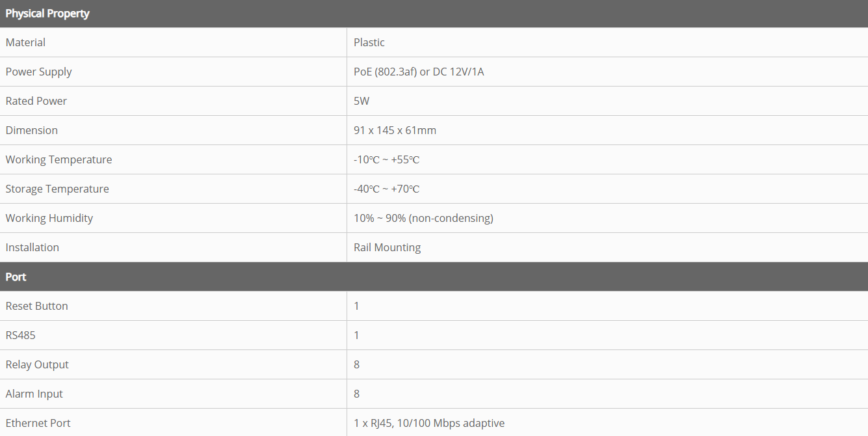This screenshot has height=436, width=868.
Task: Select the -10℃ ~ +55℃ value
Action: coord(386,159)
